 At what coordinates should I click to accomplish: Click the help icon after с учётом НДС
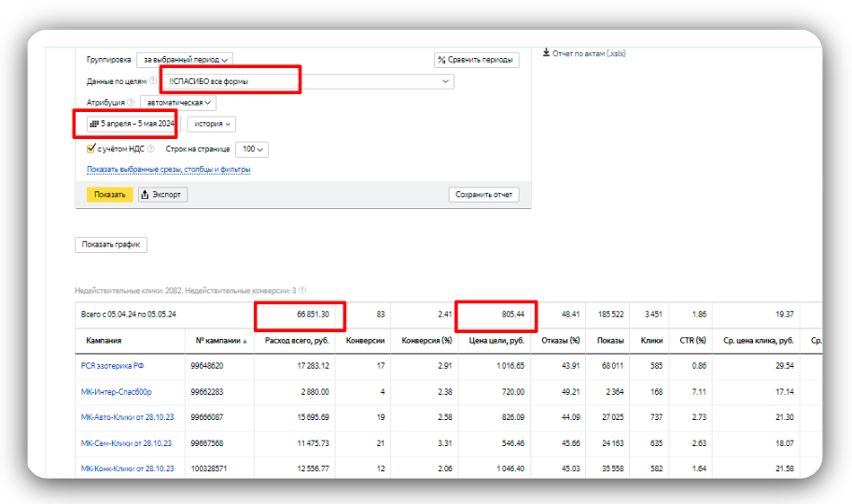point(151,148)
